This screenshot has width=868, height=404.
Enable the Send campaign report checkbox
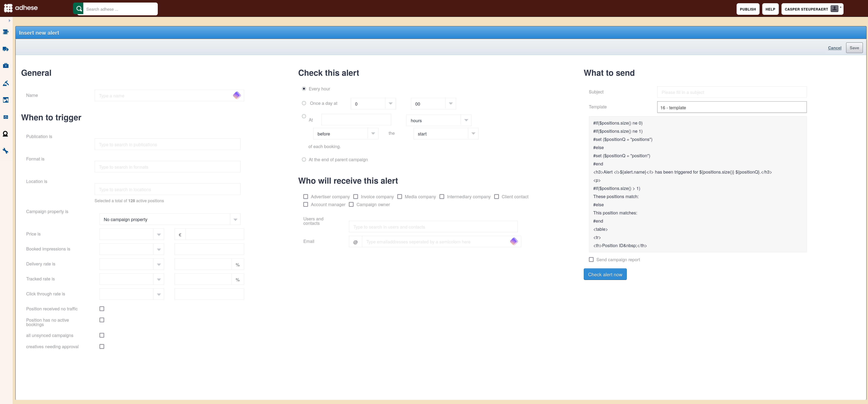(x=591, y=260)
